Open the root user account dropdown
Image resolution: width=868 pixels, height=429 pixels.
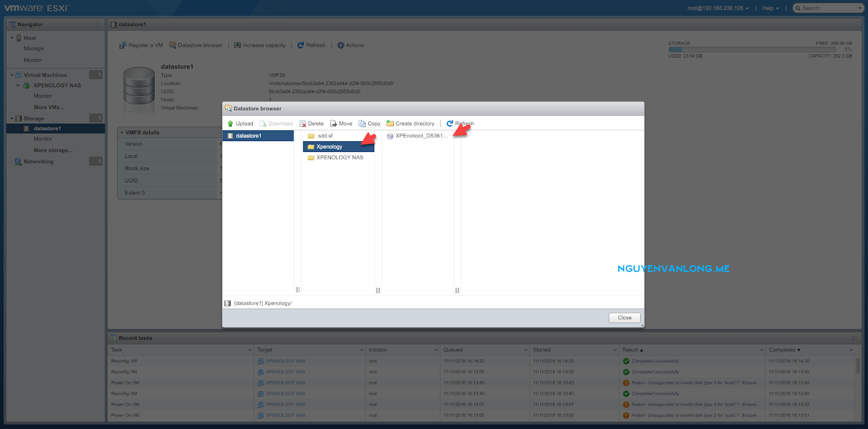pos(718,8)
